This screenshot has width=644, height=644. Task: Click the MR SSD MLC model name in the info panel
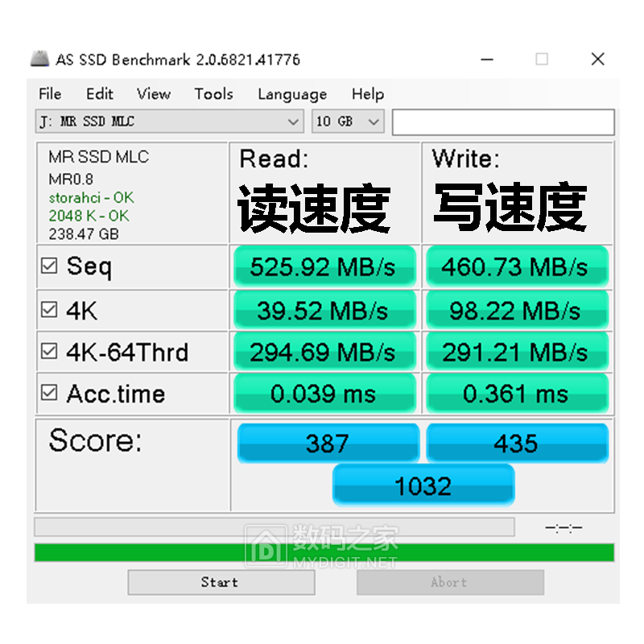pos(98,156)
